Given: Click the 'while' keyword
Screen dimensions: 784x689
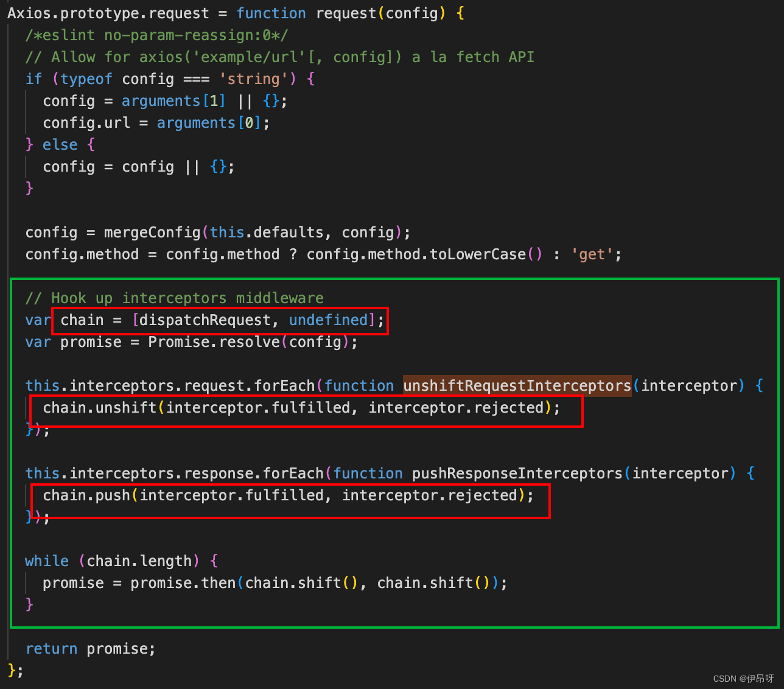Looking at the screenshot, I should (47, 561).
